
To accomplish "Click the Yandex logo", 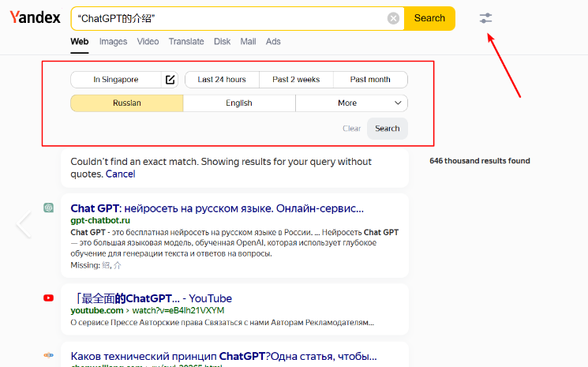I will tap(34, 18).
